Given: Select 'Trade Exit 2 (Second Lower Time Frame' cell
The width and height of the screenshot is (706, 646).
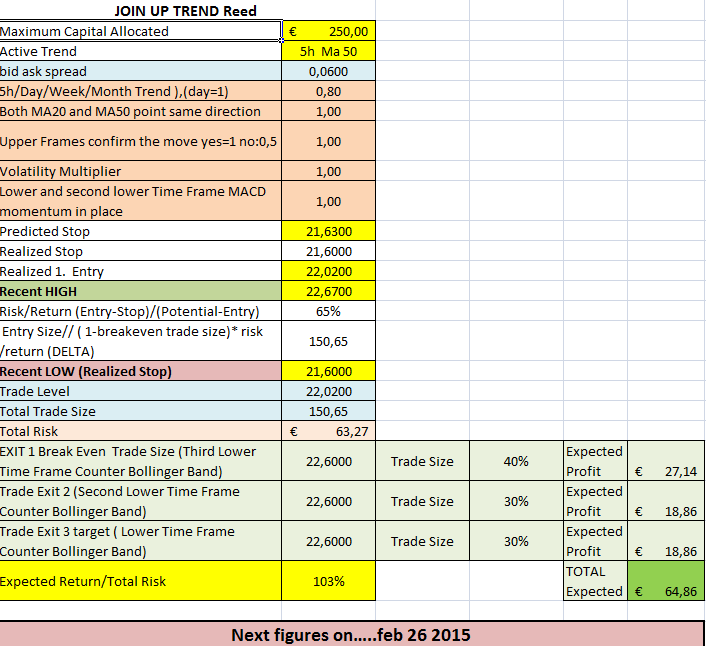Looking at the screenshot, I should pos(140,501).
